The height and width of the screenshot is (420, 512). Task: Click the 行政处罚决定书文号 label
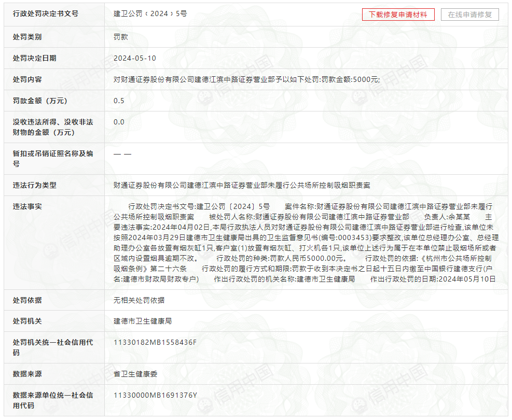[x=46, y=13]
